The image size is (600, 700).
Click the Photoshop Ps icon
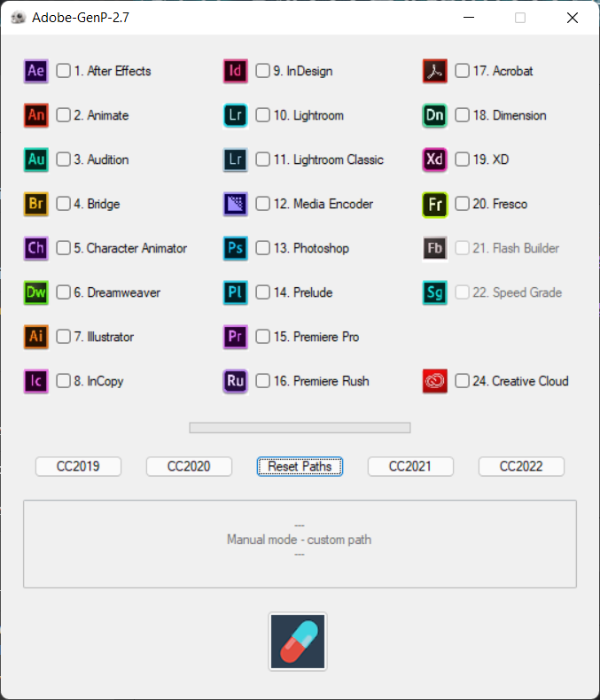coord(235,248)
